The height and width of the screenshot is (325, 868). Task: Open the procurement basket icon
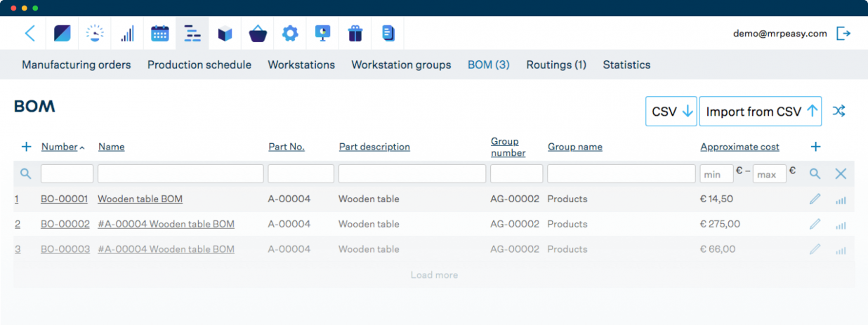point(258,33)
